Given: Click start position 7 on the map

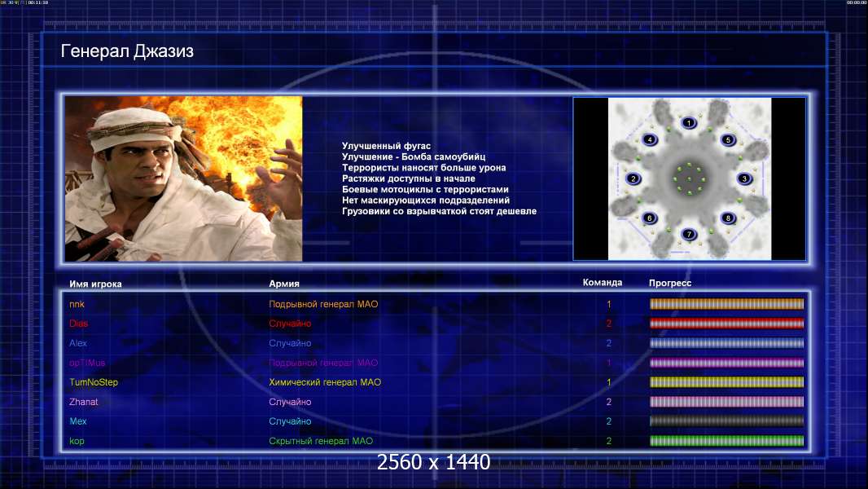Looking at the screenshot, I should pyautogui.click(x=689, y=234).
